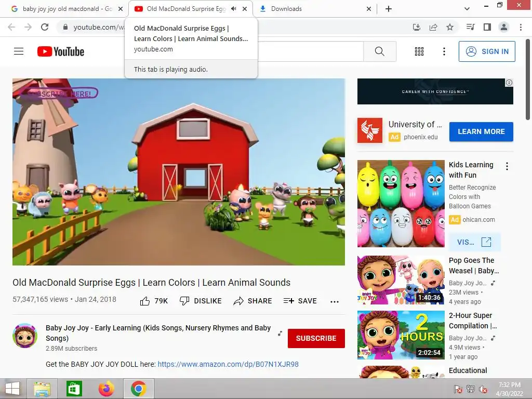This screenshot has width=532, height=399.
Task: Open the YouTube guide hamburger menu
Action: (19, 51)
